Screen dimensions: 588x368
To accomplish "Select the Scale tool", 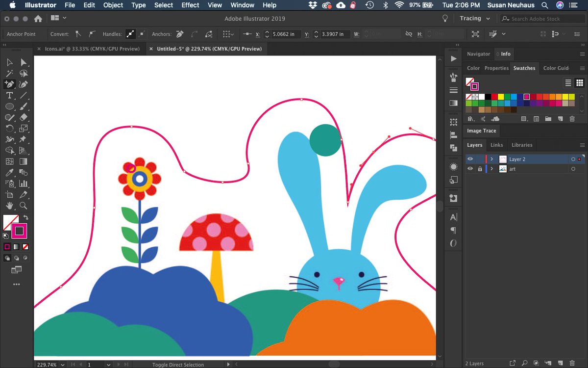I will coord(23,129).
